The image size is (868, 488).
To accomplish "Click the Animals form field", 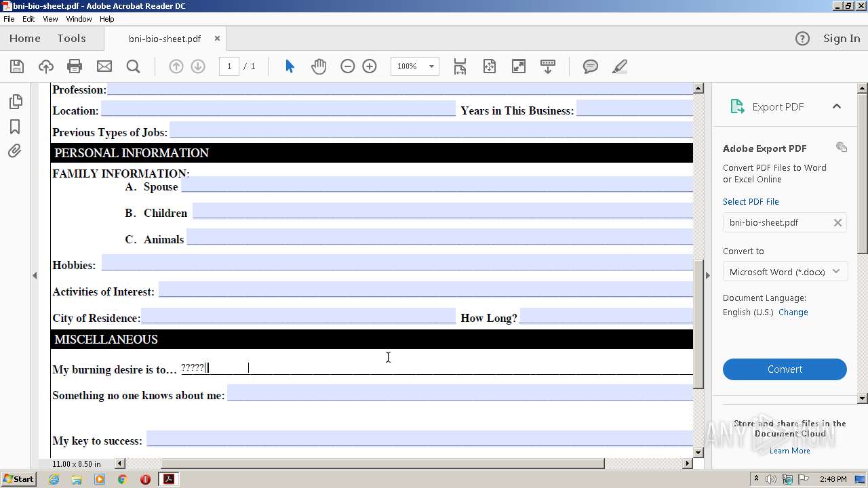I will (x=439, y=237).
